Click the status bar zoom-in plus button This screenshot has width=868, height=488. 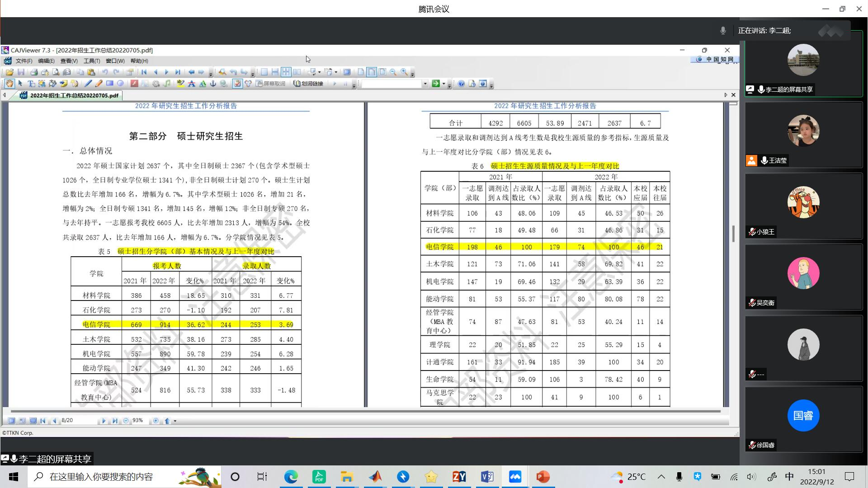(156, 421)
